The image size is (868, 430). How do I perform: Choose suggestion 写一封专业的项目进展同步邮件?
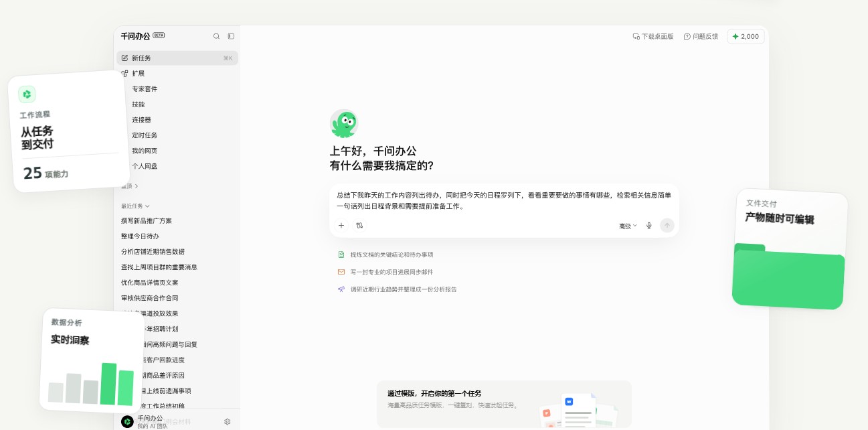point(385,272)
